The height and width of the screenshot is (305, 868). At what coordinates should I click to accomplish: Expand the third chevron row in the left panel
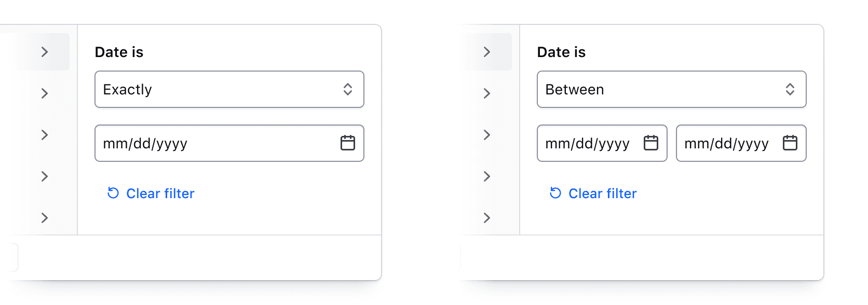pyautogui.click(x=45, y=135)
